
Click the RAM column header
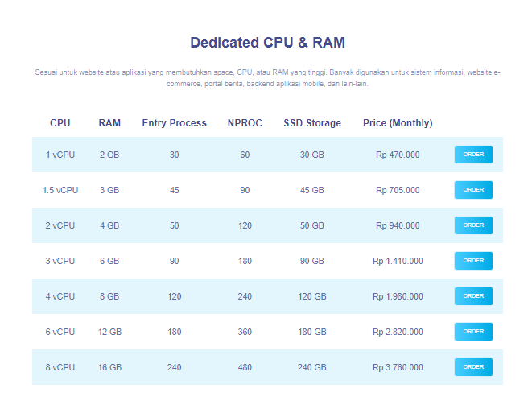pos(109,123)
